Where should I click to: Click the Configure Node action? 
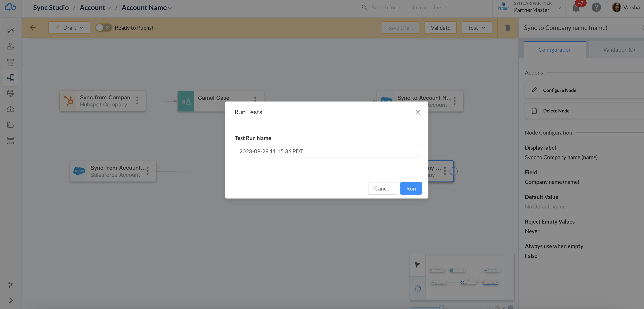click(584, 90)
